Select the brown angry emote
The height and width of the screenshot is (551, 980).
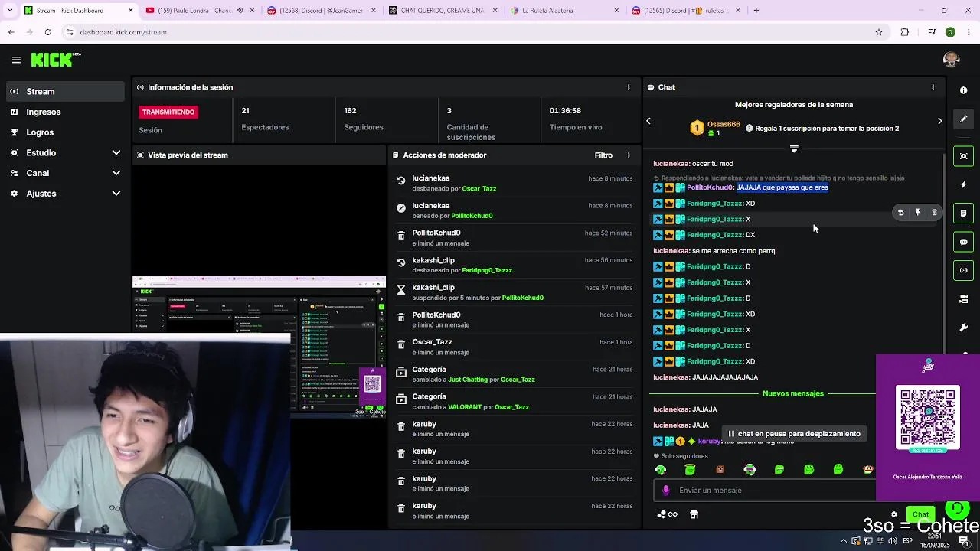[720, 469]
